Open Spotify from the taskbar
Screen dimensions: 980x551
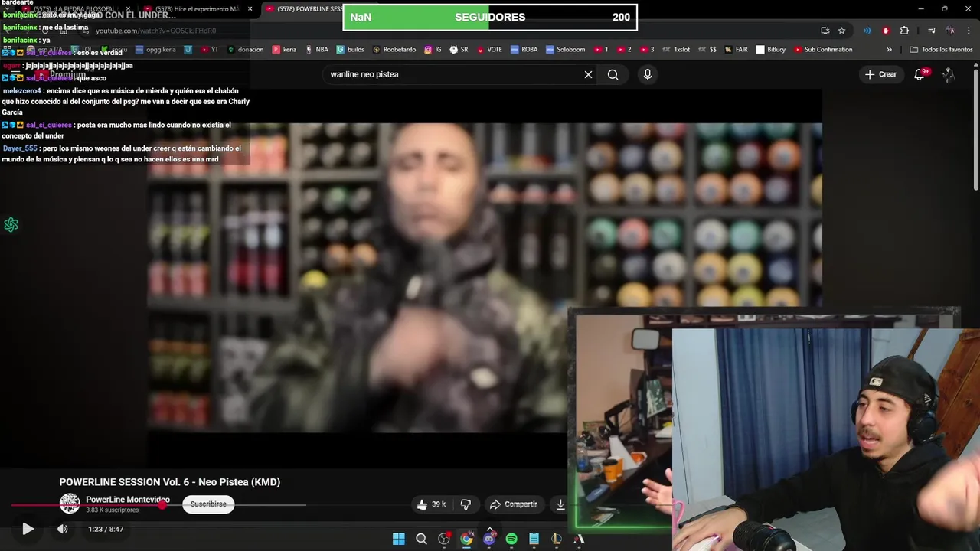point(511,539)
